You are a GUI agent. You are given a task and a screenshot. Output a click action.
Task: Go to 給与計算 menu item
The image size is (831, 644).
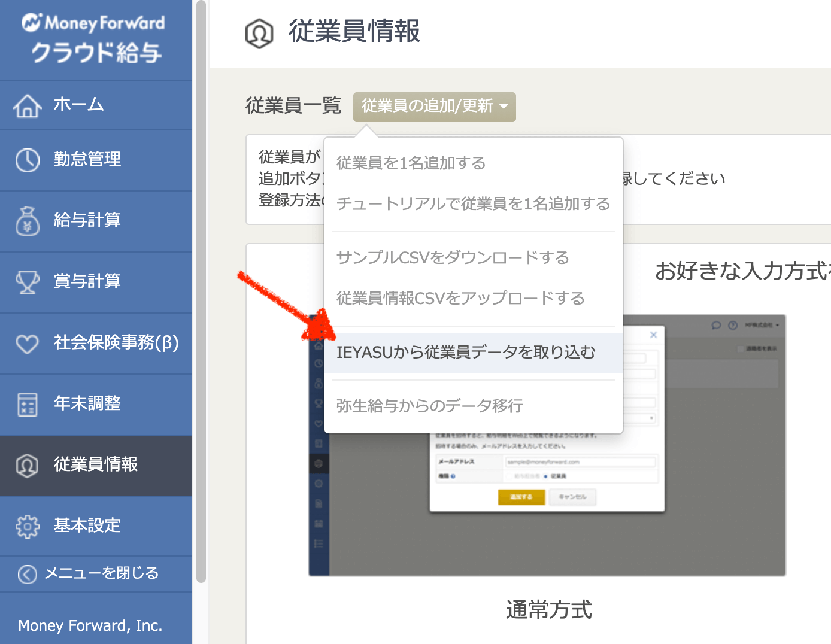(x=96, y=221)
